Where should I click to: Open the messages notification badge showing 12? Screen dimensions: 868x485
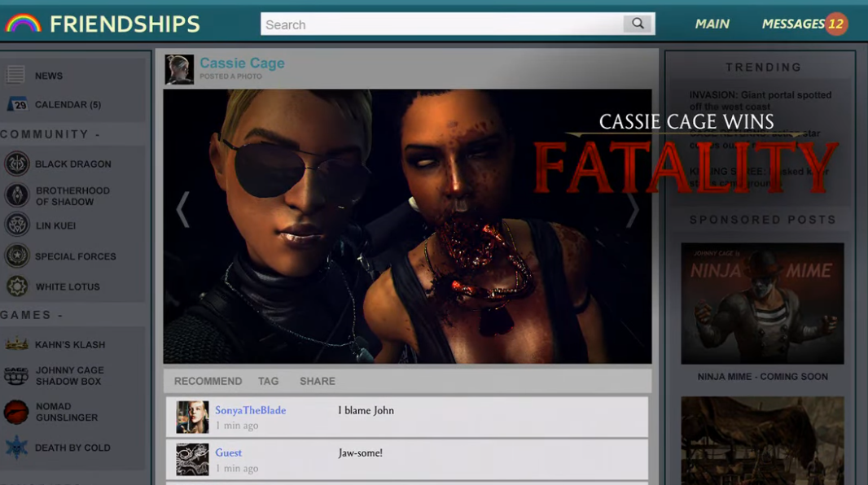click(836, 24)
